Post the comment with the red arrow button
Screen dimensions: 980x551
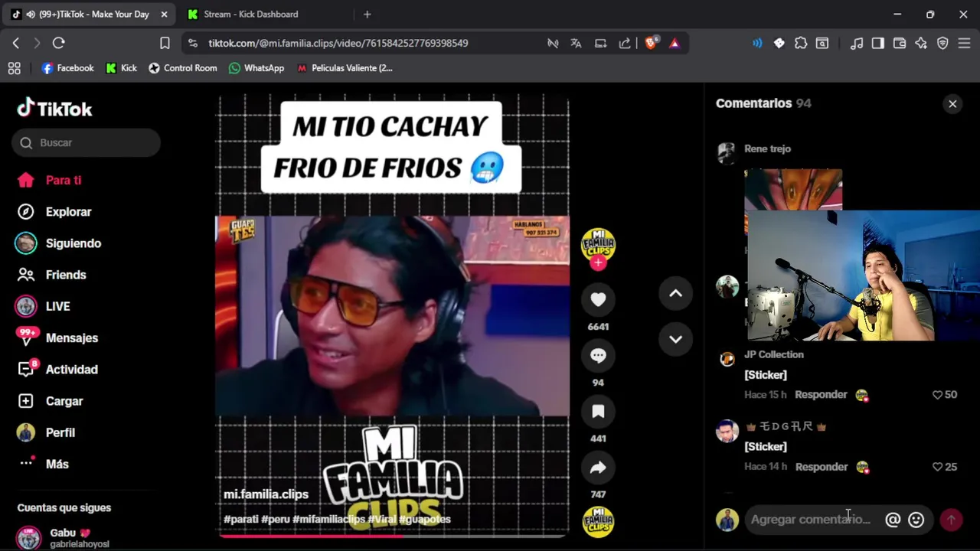pyautogui.click(x=951, y=520)
